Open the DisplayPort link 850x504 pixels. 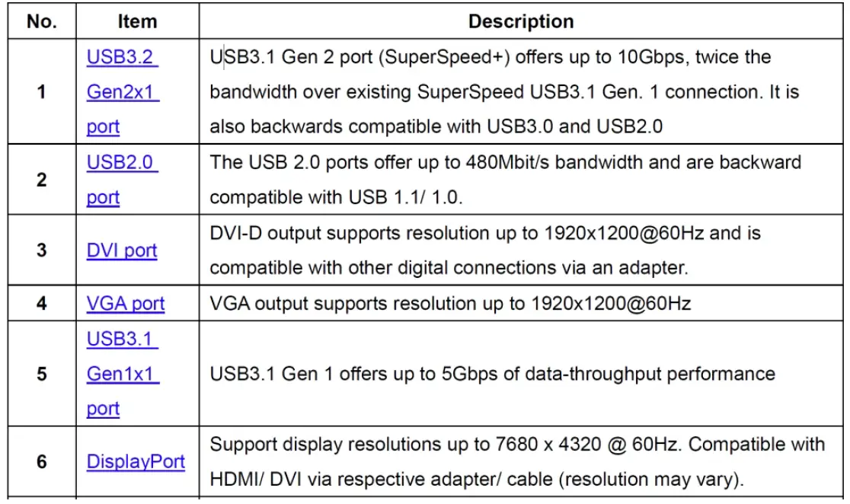click(136, 461)
